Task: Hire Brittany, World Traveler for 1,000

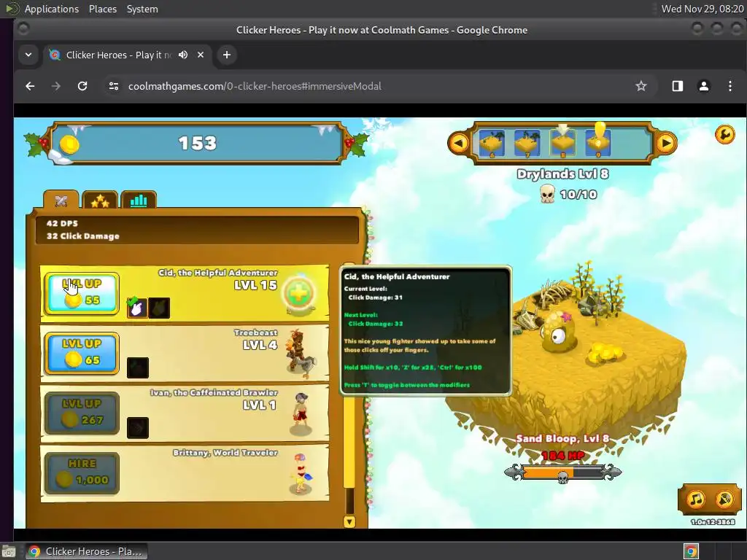Action: click(x=82, y=473)
